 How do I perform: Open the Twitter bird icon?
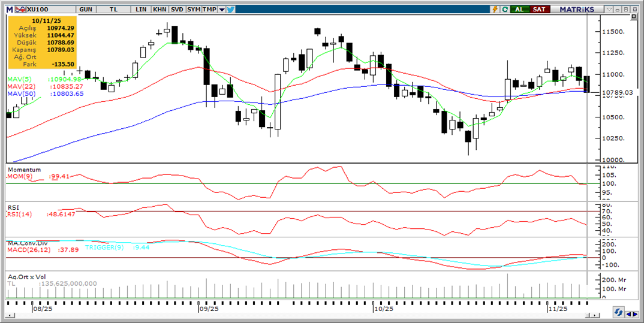(x=231, y=10)
